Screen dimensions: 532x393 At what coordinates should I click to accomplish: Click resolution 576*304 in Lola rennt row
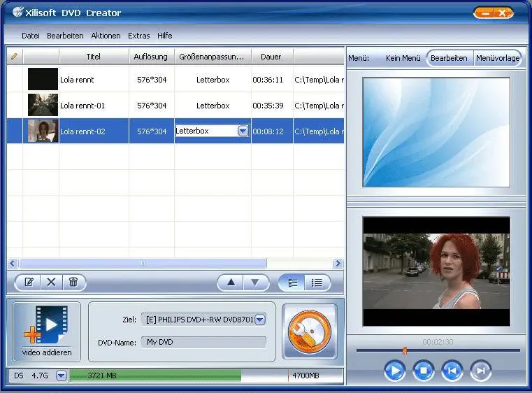(152, 80)
